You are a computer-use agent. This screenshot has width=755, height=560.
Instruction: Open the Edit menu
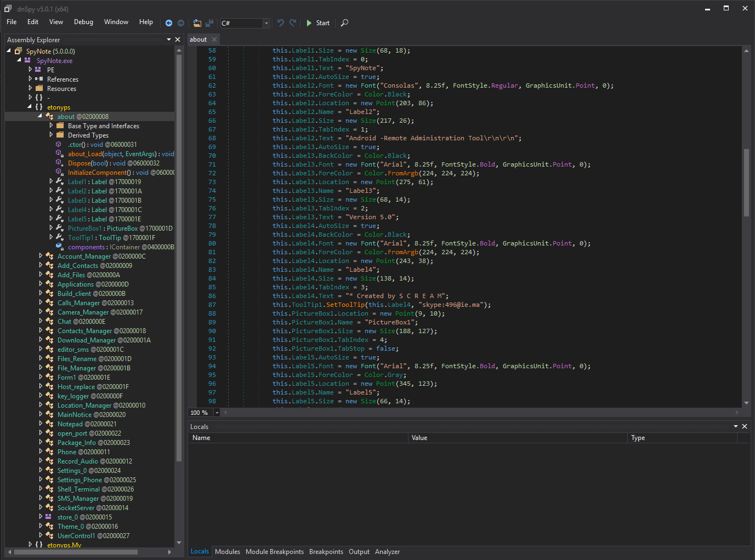[x=33, y=22]
